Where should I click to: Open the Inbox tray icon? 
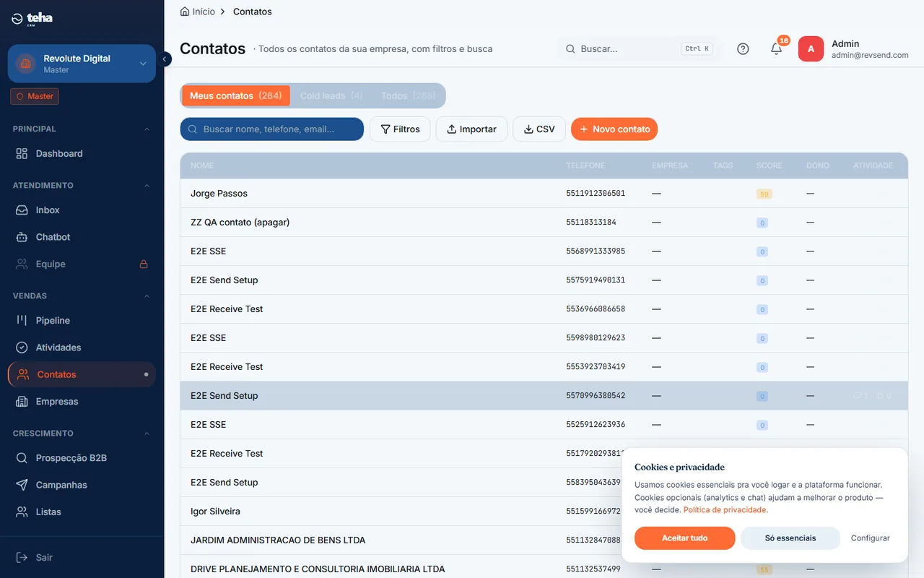(x=22, y=210)
